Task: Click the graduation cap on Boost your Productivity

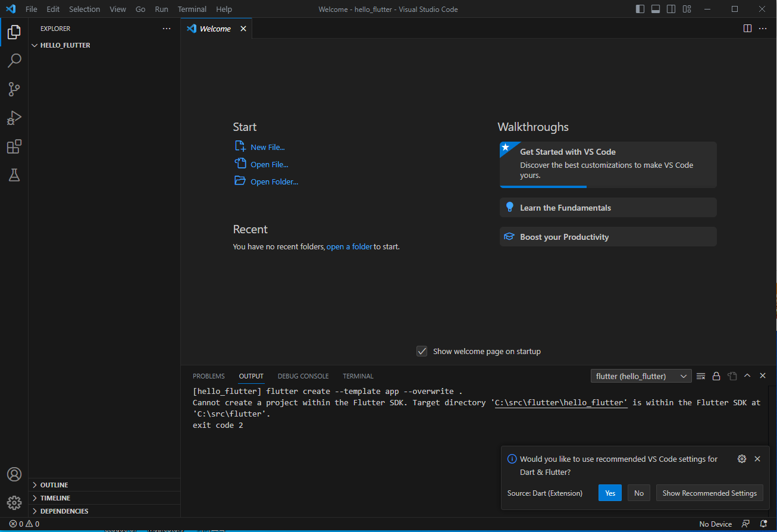Action: point(509,236)
